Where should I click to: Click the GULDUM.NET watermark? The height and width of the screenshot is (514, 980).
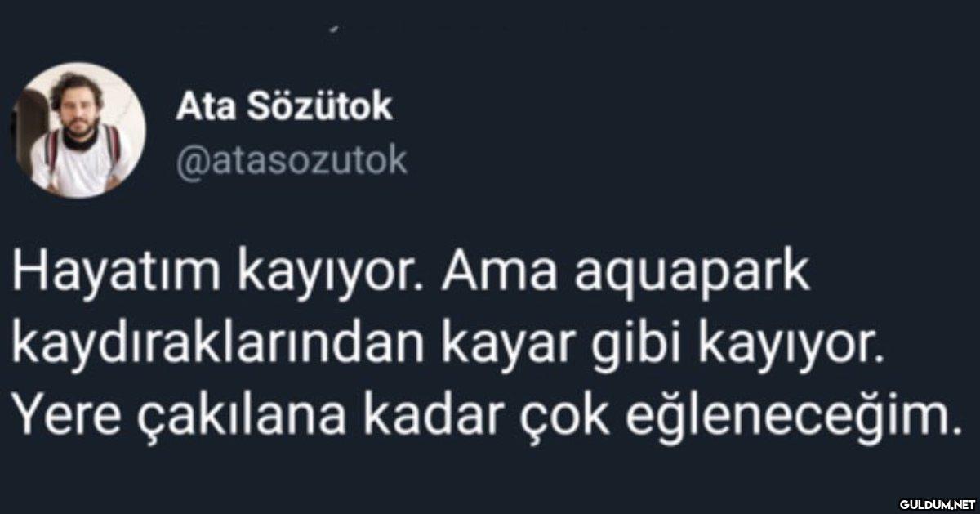tap(937, 503)
